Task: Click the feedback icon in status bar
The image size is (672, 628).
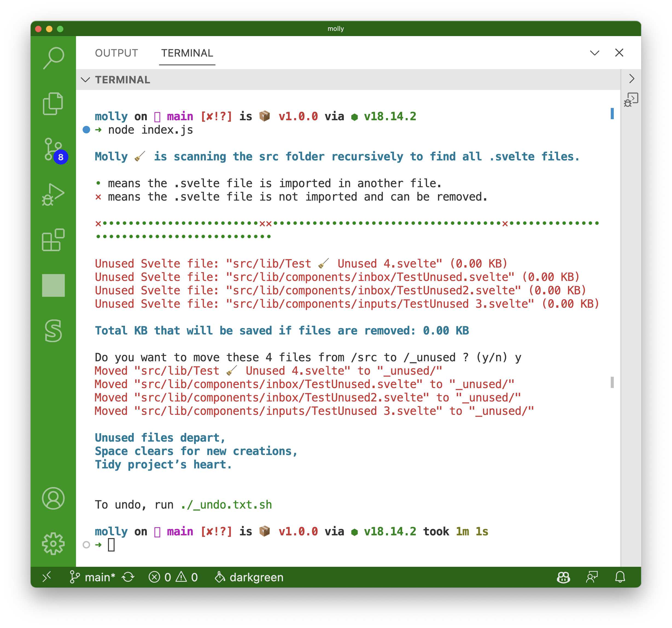Action: (592, 577)
